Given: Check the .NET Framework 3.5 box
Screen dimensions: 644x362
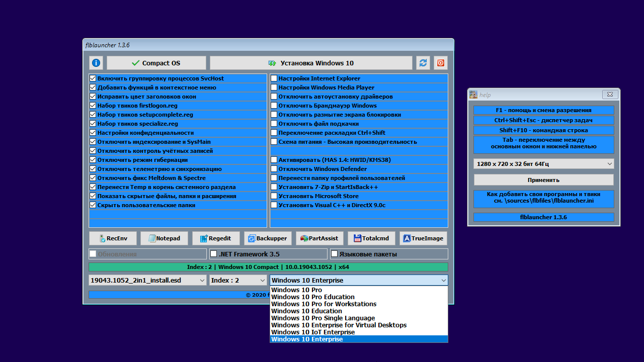Looking at the screenshot, I should tap(214, 254).
